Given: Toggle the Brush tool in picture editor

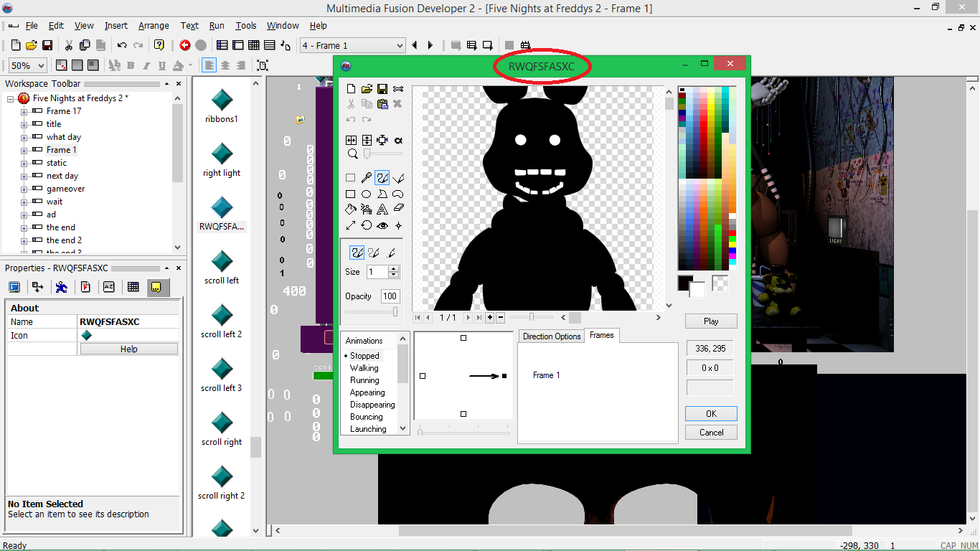Looking at the screenshot, I should click(x=382, y=177).
